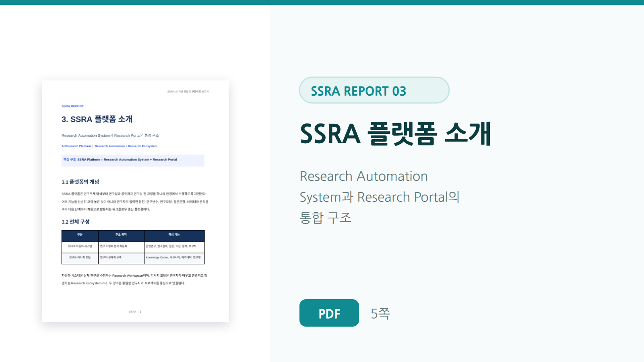
Task: Click the 'SSRA AI 기반 통합 연구플랫폼 보고서' page header
Action: (188, 92)
